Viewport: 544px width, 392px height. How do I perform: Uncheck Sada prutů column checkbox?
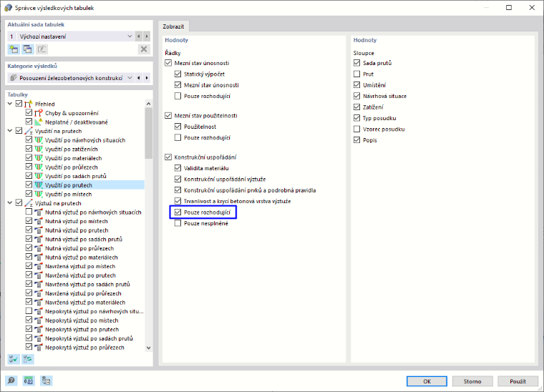[356, 63]
